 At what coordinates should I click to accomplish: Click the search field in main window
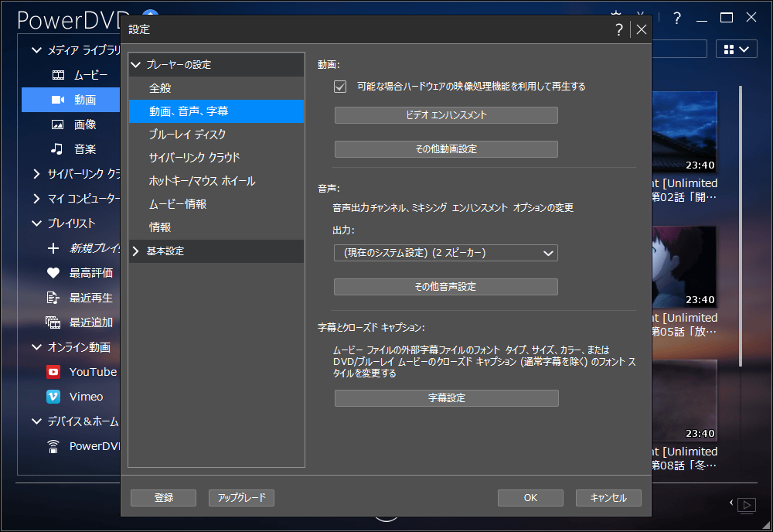pyautogui.click(x=679, y=49)
